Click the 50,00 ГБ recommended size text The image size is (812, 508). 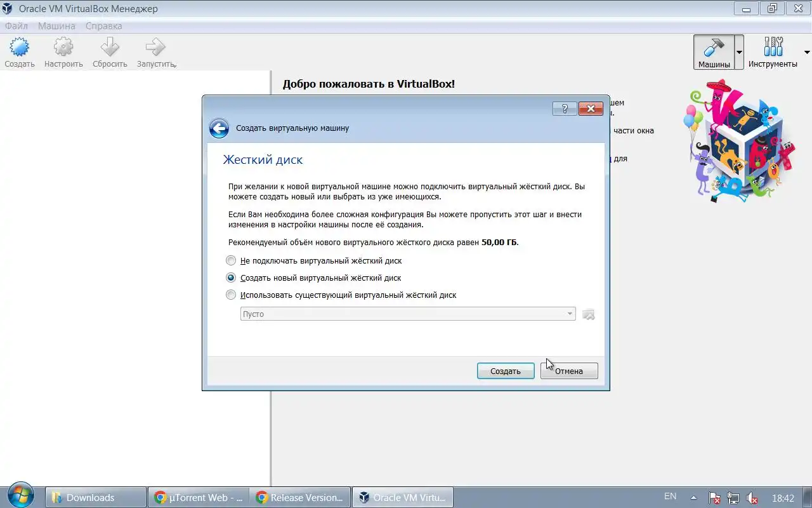click(499, 242)
